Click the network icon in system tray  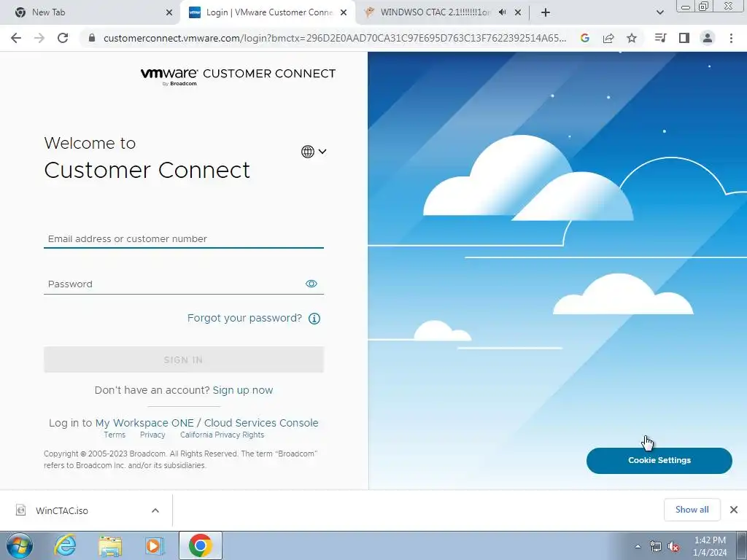pos(656,547)
